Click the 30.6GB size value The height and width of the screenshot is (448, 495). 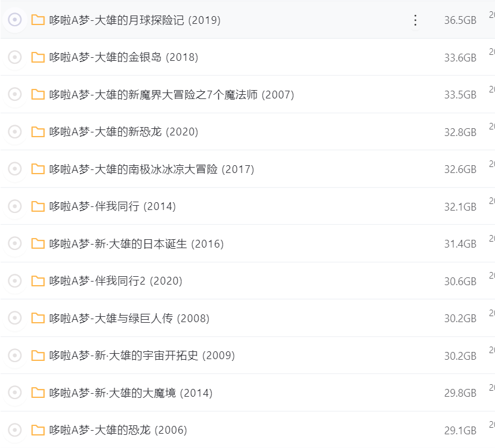tap(460, 281)
